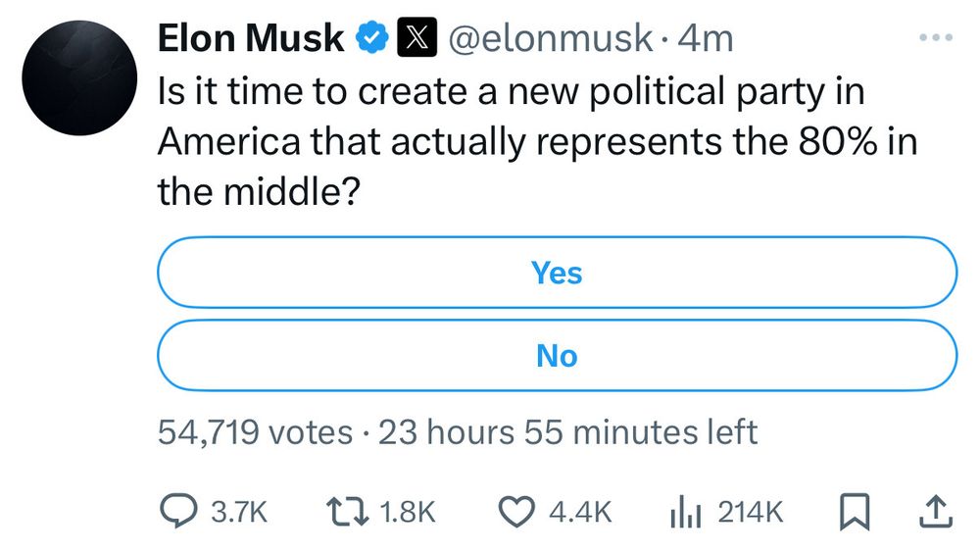Click the 54,719 votes count
980x552 pixels.
tap(255, 432)
